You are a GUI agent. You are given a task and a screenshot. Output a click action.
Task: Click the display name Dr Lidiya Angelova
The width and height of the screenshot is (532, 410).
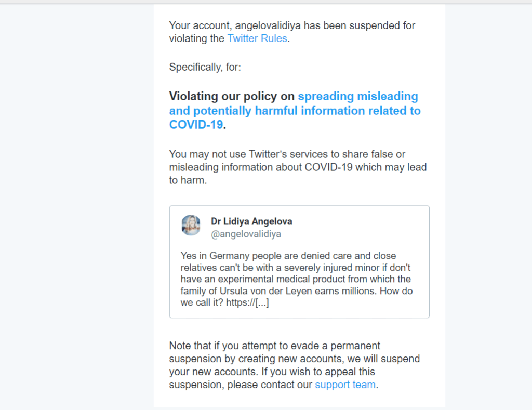[x=251, y=221]
